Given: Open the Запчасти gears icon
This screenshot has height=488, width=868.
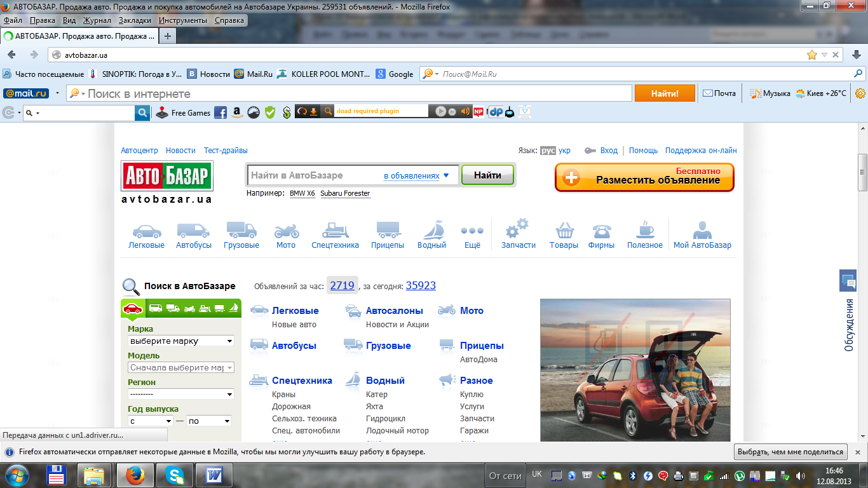Looking at the screenshot, I should [518, 228].
